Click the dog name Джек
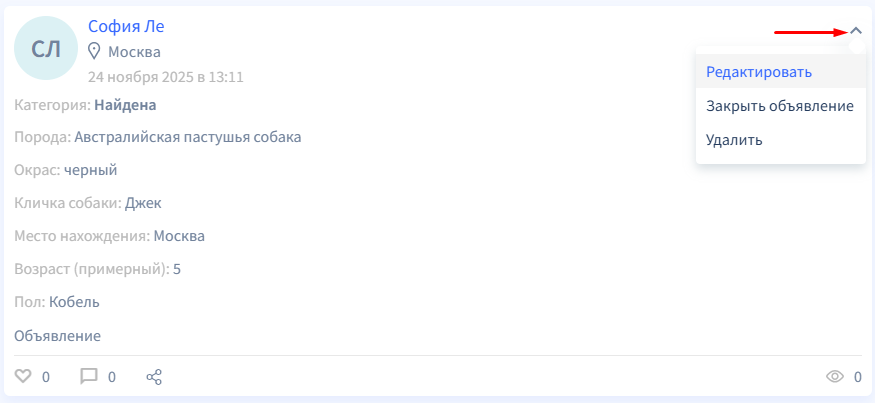This screenshot has height=403, width=875. point(143,203)
